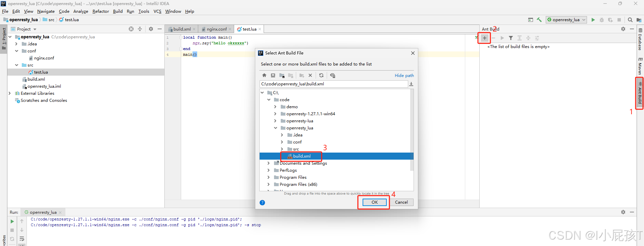644x246 pixels.
Task: Expand Program Files folder in dialog tree
Action: [269, 177]
